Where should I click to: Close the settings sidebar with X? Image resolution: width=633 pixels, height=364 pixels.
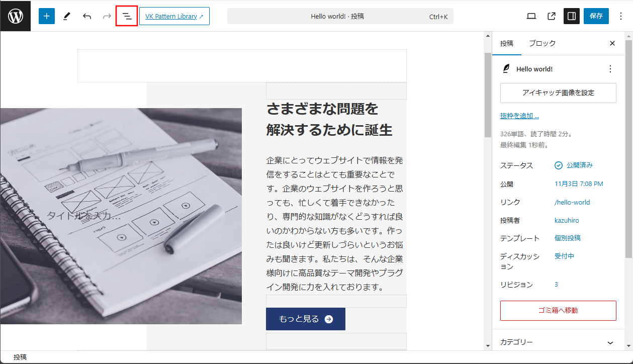pos(612,43)
